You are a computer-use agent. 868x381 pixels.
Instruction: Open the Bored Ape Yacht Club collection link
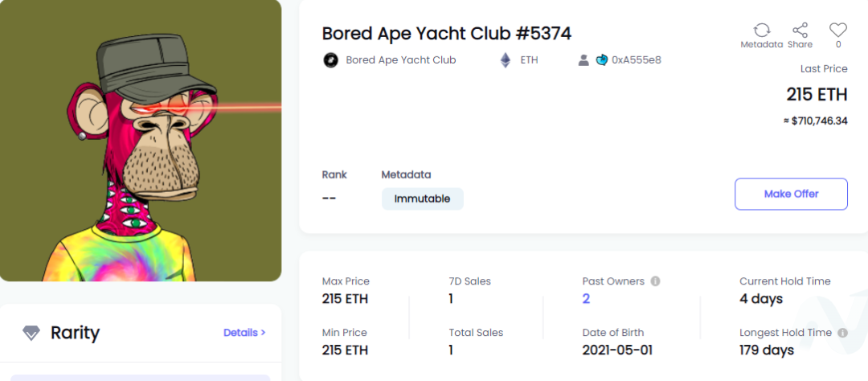(401, 59)
